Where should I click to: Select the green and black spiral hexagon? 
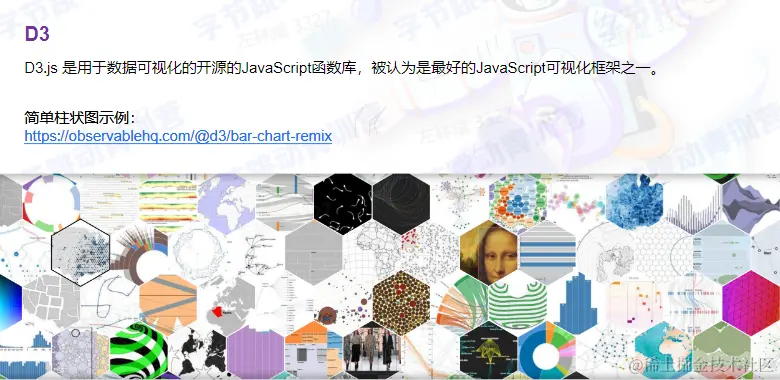pyautogui.click(x=139, y=350)
